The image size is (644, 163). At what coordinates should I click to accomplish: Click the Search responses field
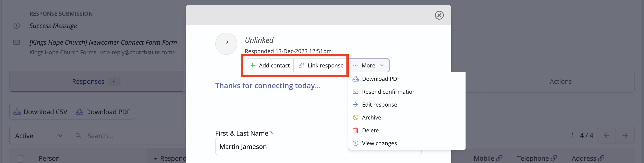[x=127, y=136]
